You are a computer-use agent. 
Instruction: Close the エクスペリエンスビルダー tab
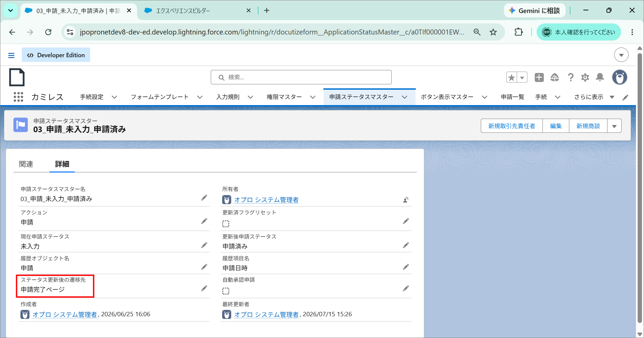point(249,11)
